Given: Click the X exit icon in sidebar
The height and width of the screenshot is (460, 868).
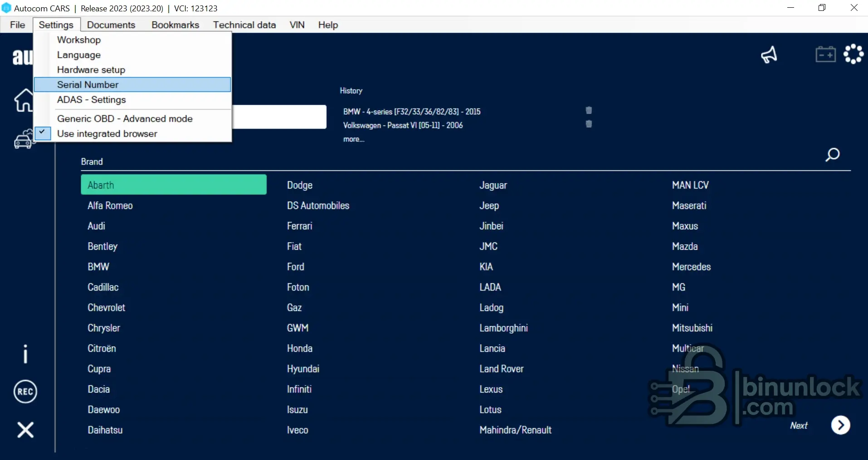Looking at the screenshot, I should tap(25, 430).
